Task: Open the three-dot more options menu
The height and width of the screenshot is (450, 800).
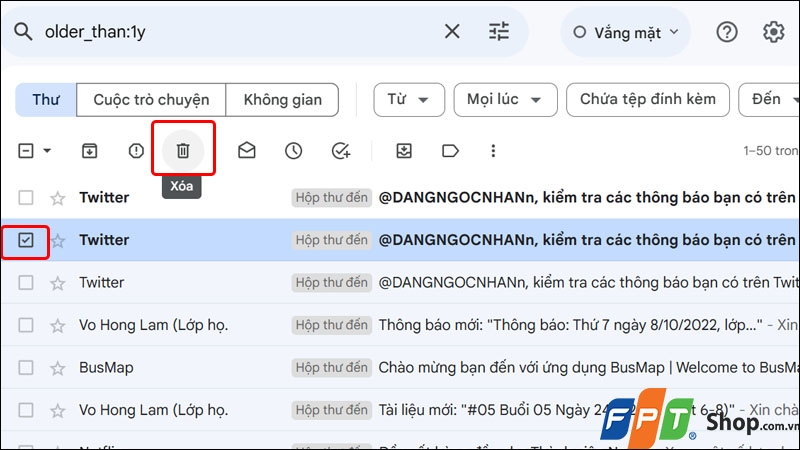Action: pos(493,151)
